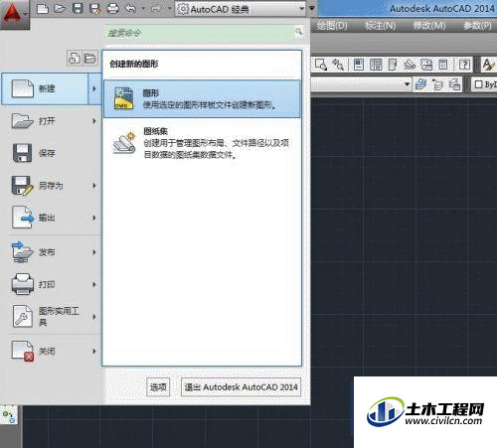Open the 绘图(D) menu
The image size is (497, 448).
(x=332, y=26)
